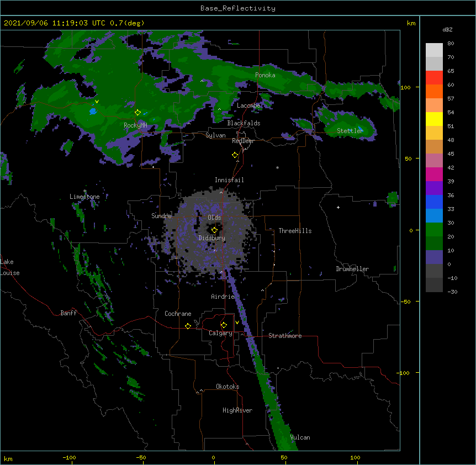Click the yellow radar site marker between Olds and Didsbury
The height and width of the screenshot is (465, 476).
pyautogui.click(x=214, y=230)
